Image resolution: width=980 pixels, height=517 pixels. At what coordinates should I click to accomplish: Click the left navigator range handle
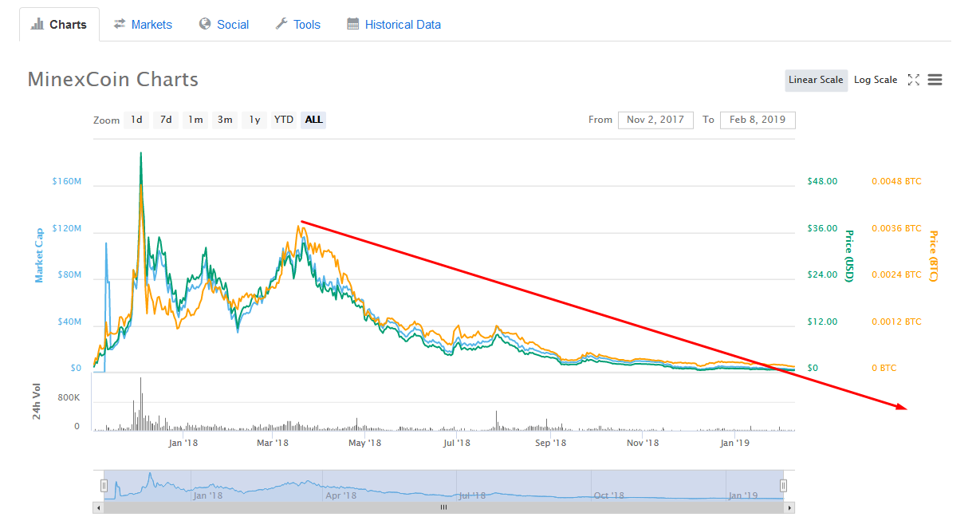[104, 485]
